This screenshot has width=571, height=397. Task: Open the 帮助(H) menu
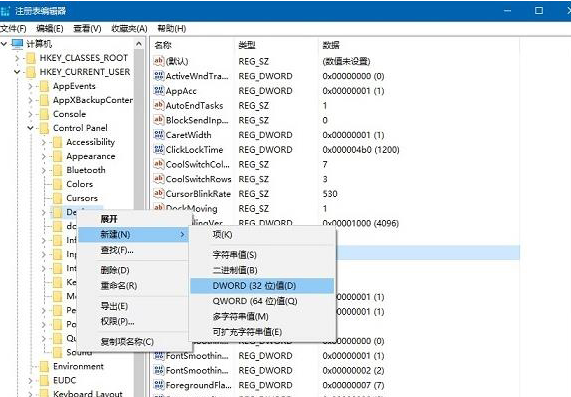point(172,28)
